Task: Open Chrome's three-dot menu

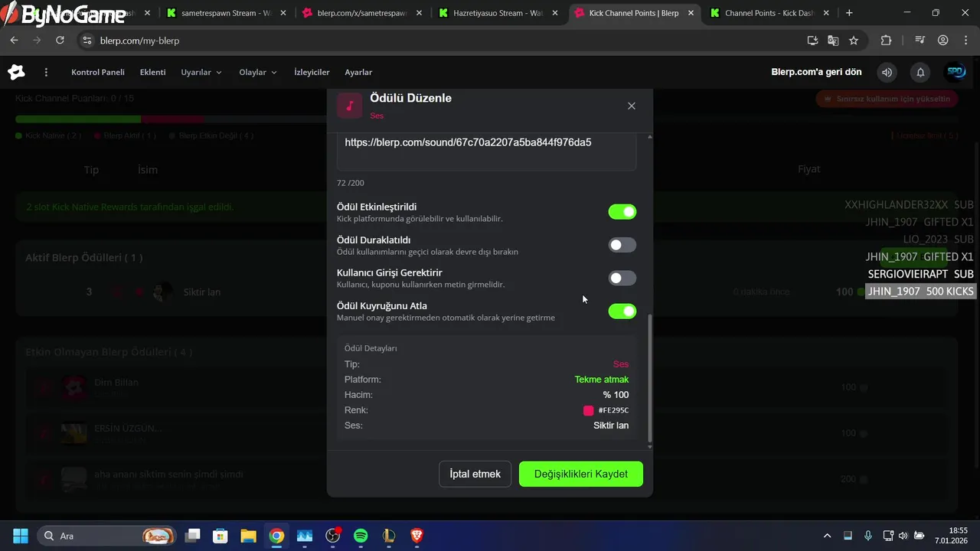Action: (x=965, y=40)
